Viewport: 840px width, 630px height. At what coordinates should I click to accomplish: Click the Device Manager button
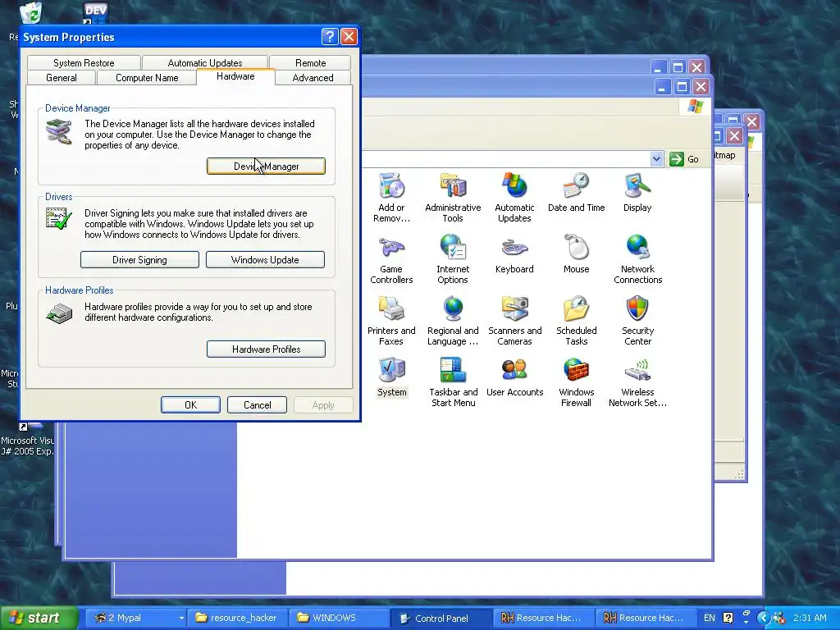[x=266, y=166]
